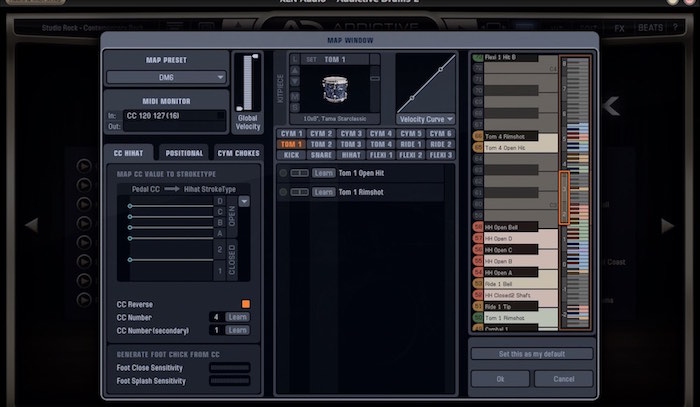Select the highlighted TOM 1 kitpiece button
700x407 pixels.
(x=292, y=144)
